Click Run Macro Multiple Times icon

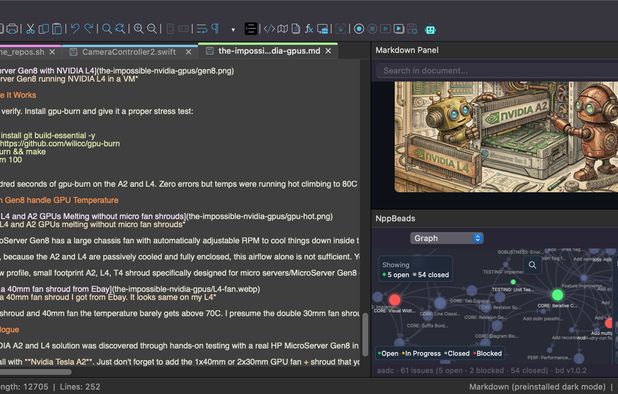pos(399,29)
